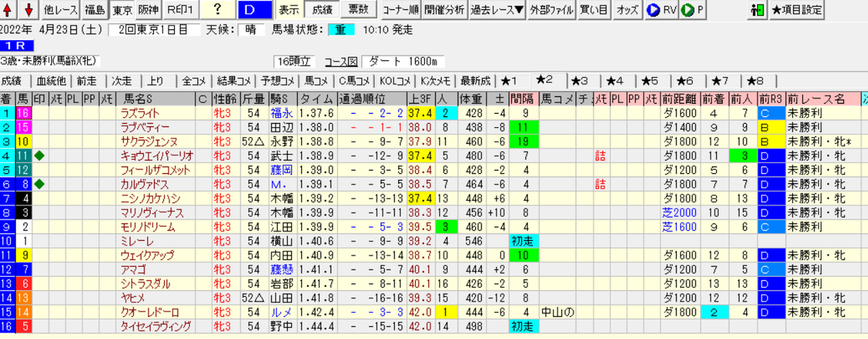
Task: Click horse name タイセイラヴィング
Action: click(x=156, y=326)
